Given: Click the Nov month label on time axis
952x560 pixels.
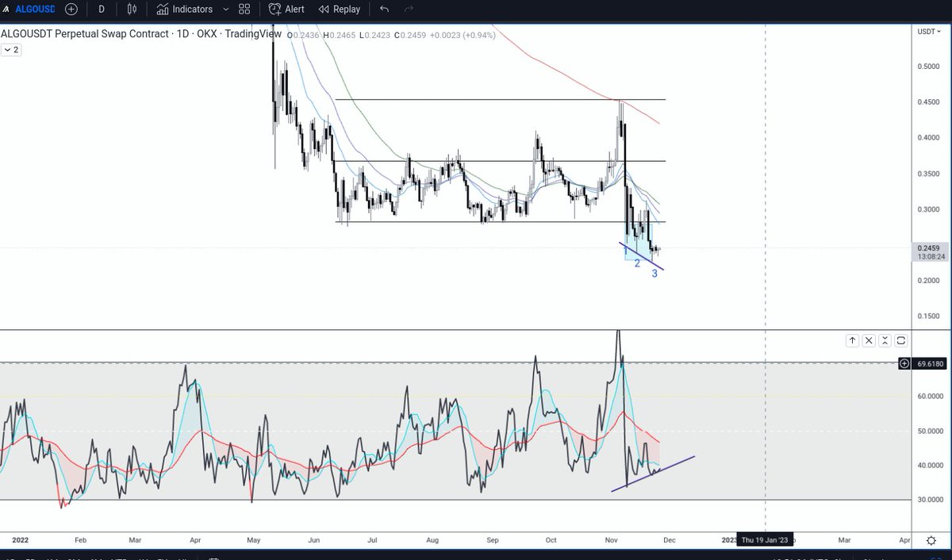Looking at the screenshot, I should click(x=612, y=539).
